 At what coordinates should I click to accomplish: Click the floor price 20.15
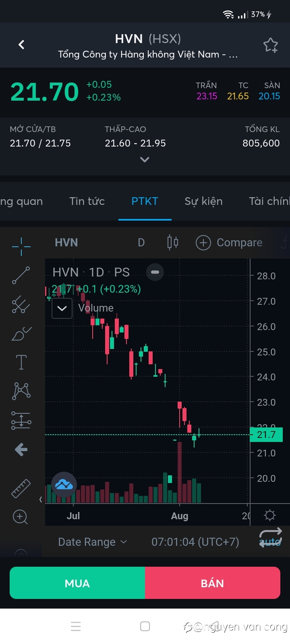point(269,96)
